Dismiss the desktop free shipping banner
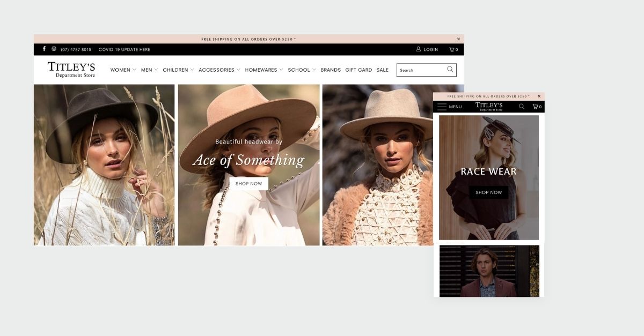The height and width of the screenshot is (336, 644). click(x=458, y=39)
